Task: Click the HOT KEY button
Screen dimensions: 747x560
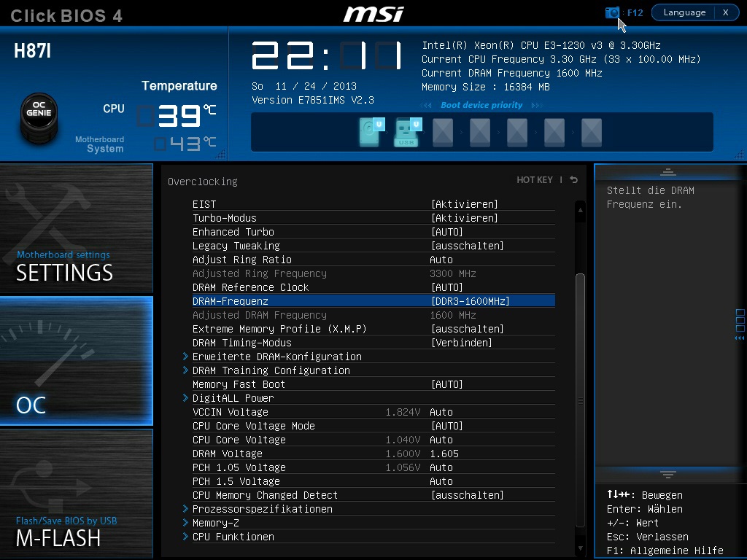Action: pyautogui.click(x=535, y=180)
